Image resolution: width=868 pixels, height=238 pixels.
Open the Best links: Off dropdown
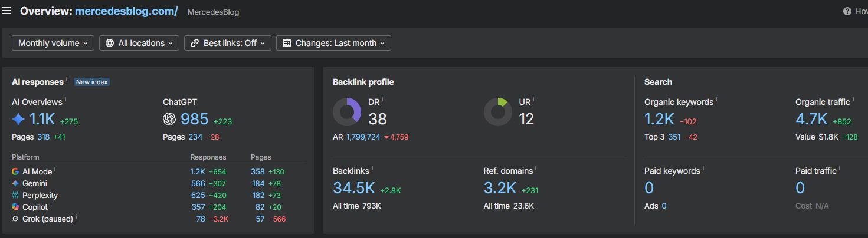[228, 43]
